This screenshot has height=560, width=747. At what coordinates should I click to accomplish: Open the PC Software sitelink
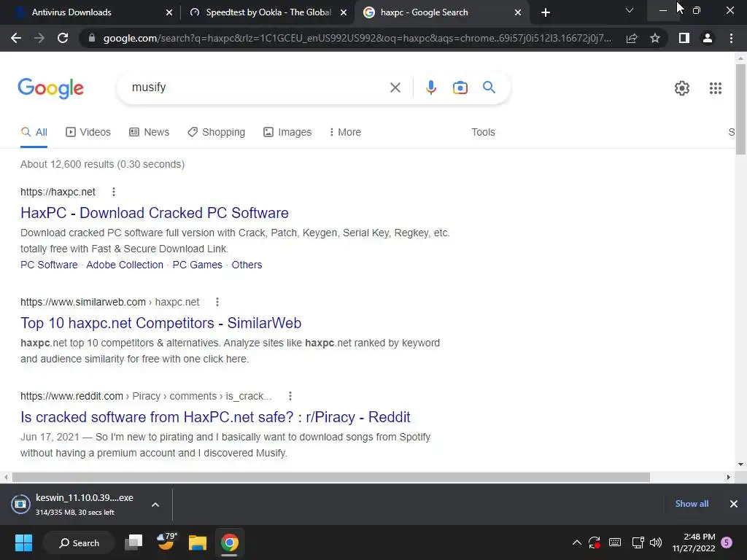(49, 265)
